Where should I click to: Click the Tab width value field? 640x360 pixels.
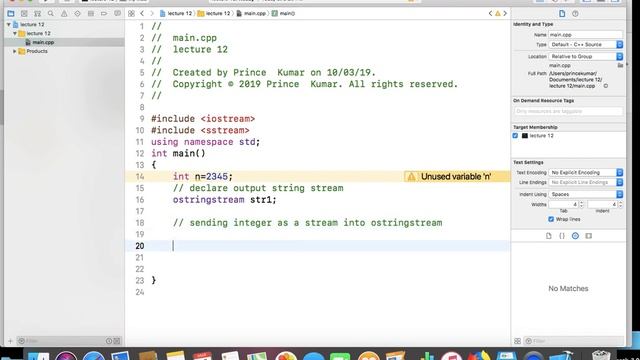click(564, 204)
